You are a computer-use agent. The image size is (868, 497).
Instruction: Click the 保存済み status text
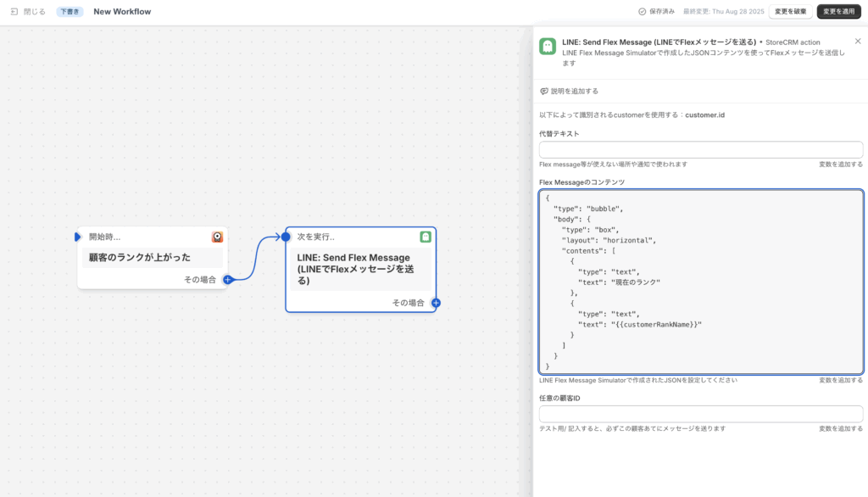(662, 12)
